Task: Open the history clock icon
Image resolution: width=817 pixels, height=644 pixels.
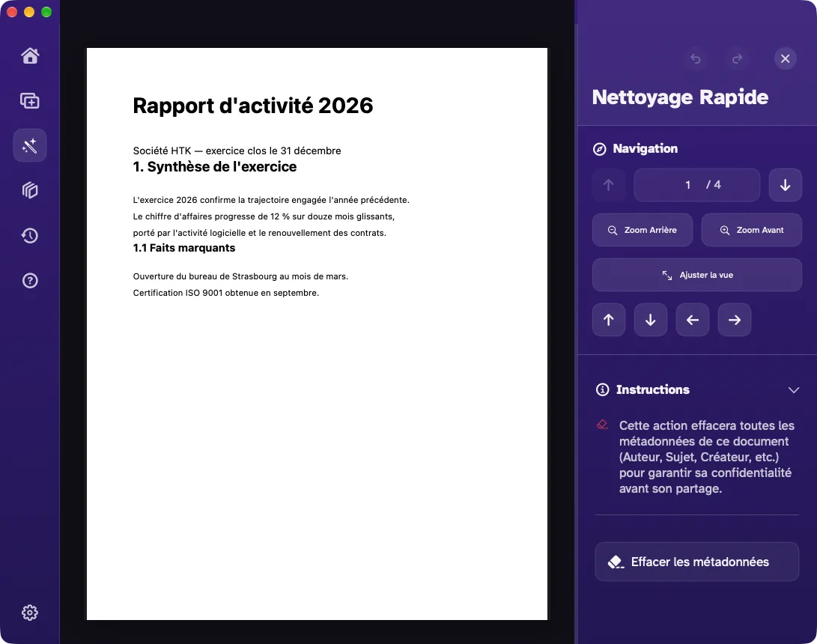Action: pyautogui.click(x=30, y=235)
